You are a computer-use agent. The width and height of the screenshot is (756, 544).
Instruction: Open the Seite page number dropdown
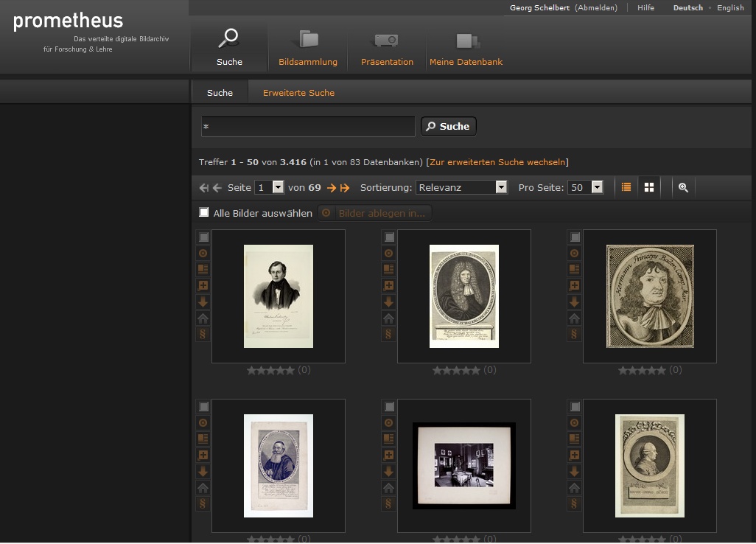269,187
